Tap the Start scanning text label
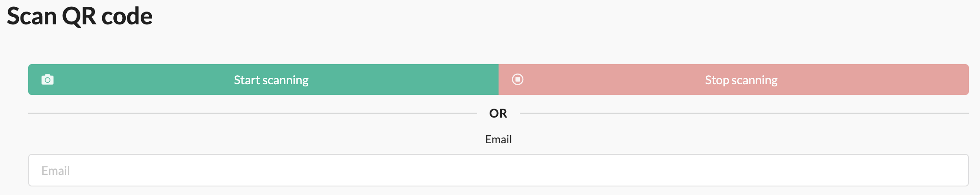 tap(271, 80)
